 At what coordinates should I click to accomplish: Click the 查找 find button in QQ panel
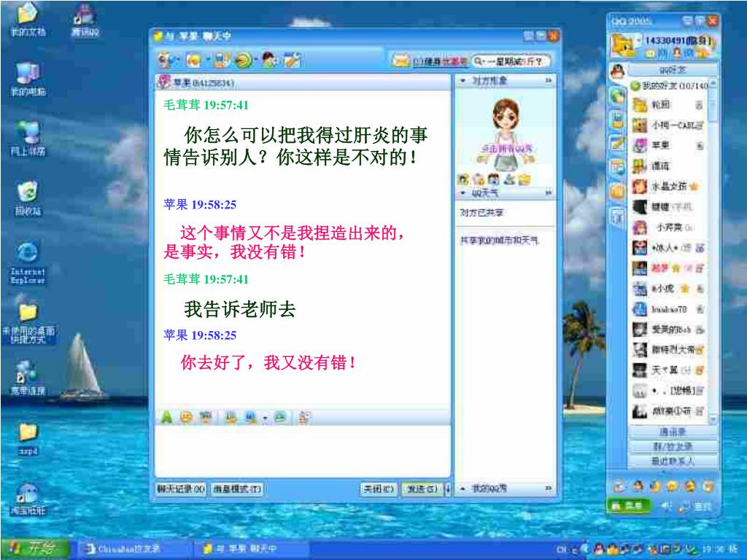point(697,507)
